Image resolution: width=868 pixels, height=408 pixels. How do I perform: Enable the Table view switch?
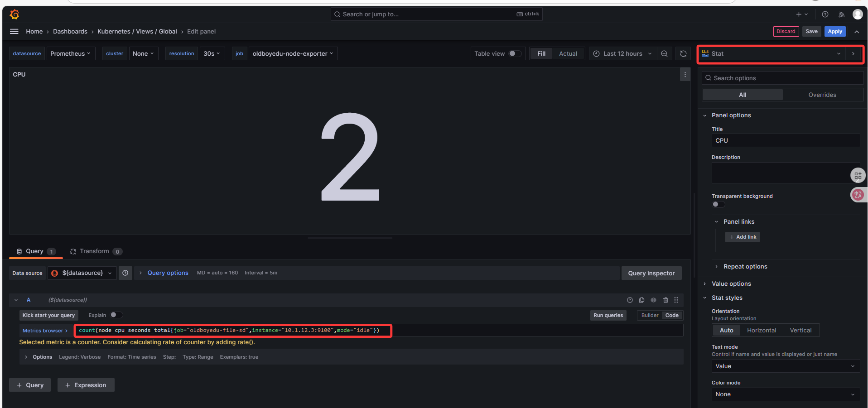[515, 53]
